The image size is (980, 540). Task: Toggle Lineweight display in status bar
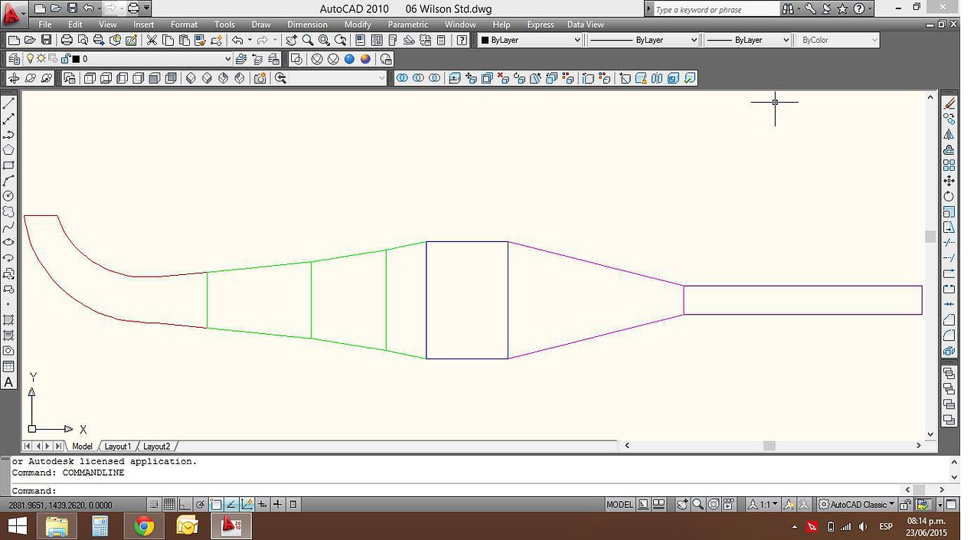pos(278,505)
